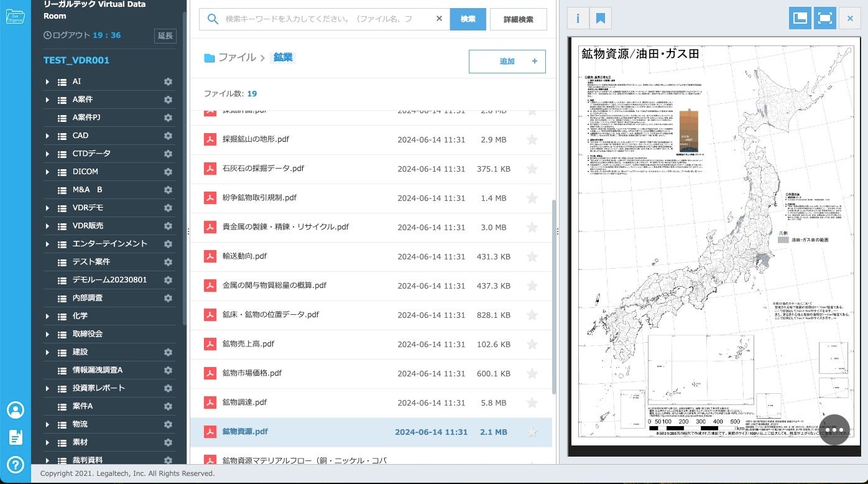
Task: Open preview in fullscreen mode
Action: 825,18
